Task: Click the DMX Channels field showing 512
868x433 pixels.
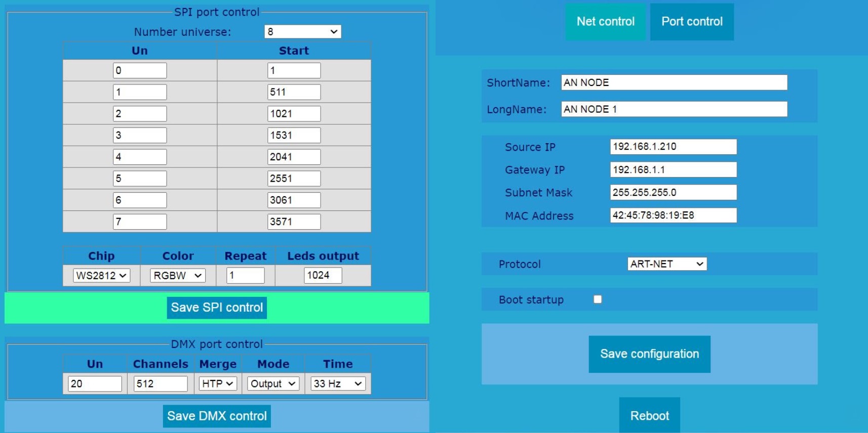Action: 161,383
